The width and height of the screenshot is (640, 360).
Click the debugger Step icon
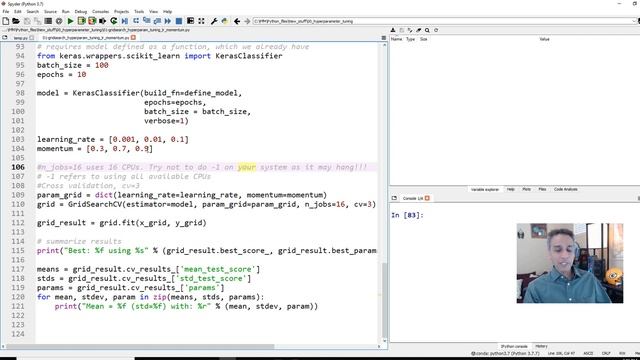click(136, 21)
